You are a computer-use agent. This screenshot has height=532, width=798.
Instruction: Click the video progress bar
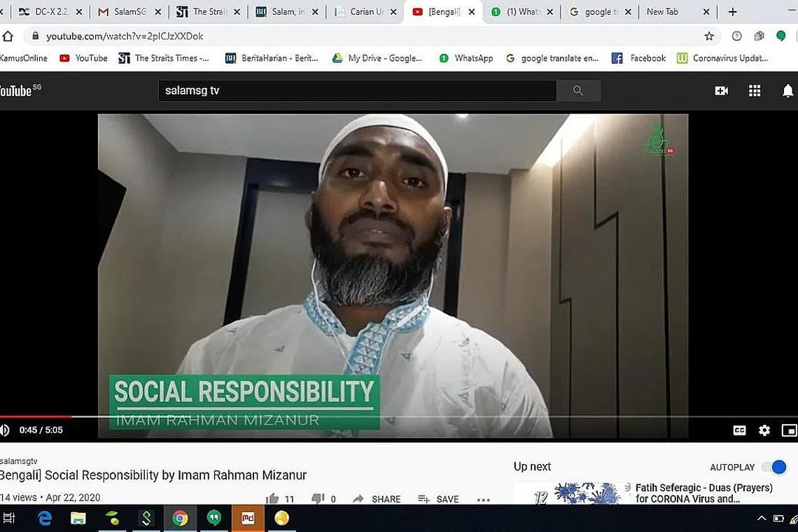click(350, 417)
